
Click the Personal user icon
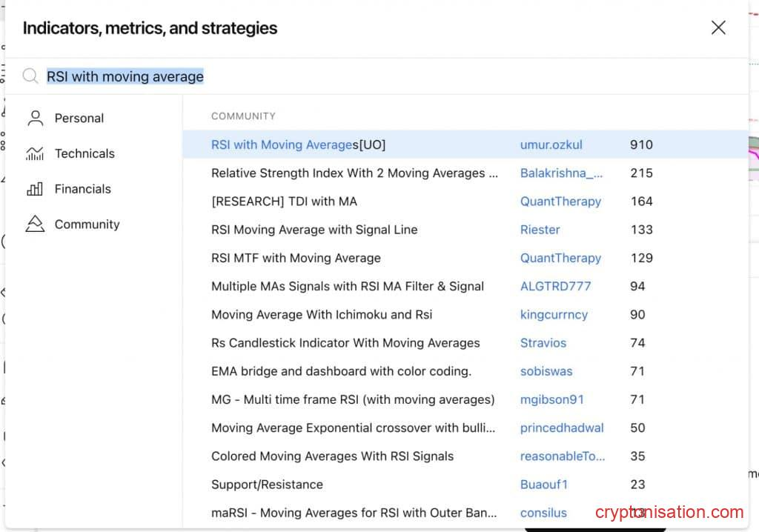pos(35,118)
